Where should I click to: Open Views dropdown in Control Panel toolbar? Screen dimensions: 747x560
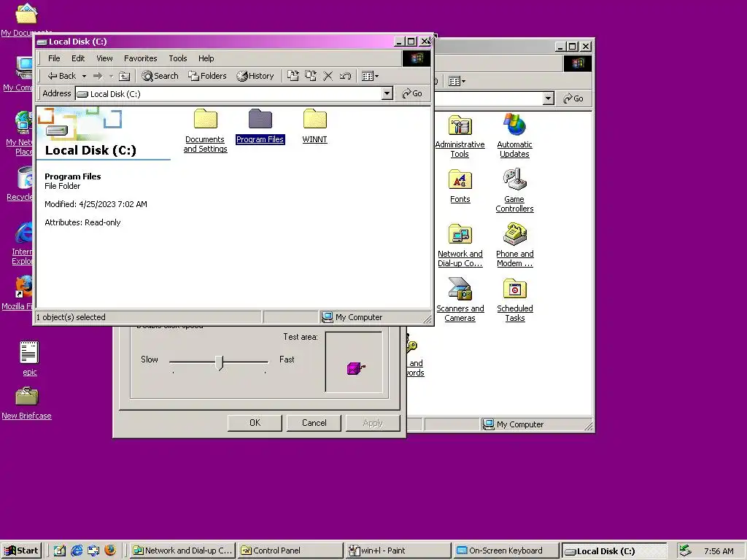457,81
